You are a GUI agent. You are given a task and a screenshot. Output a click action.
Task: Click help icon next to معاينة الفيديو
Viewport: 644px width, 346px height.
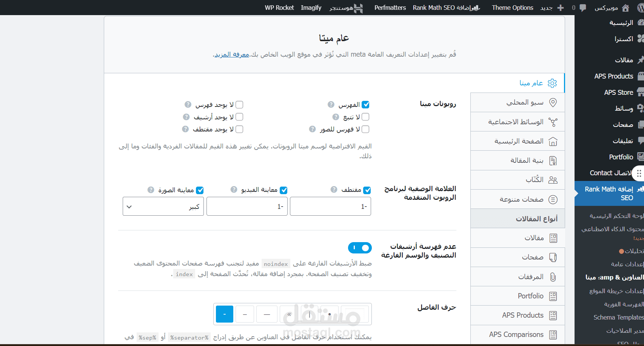(234, 189)
